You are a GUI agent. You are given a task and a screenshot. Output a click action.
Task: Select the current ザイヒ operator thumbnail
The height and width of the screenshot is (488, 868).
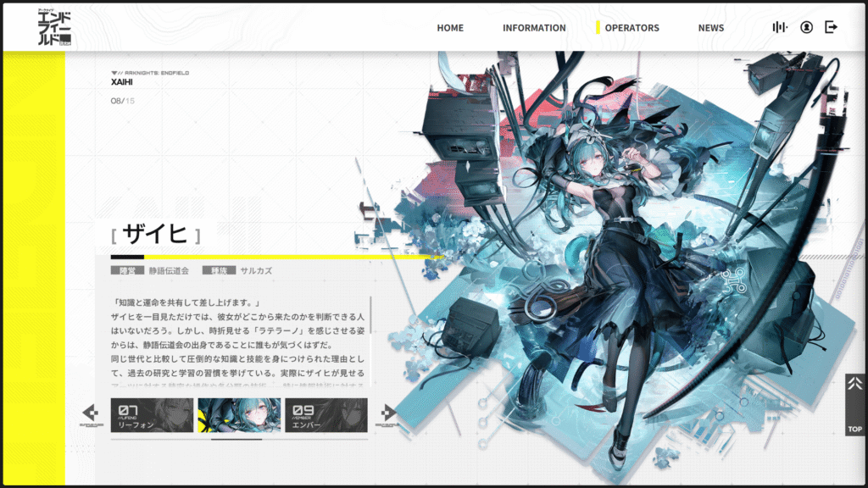(239, 415)
